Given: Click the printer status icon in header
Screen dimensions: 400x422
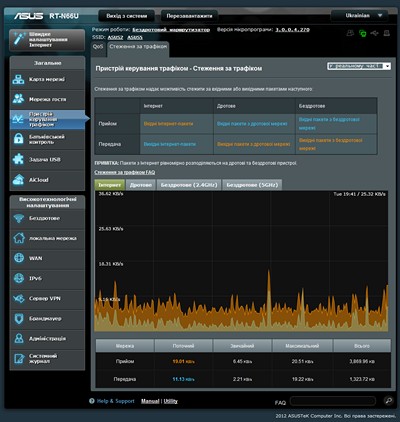Looking at the screenshot, I should tap(387, 33).
